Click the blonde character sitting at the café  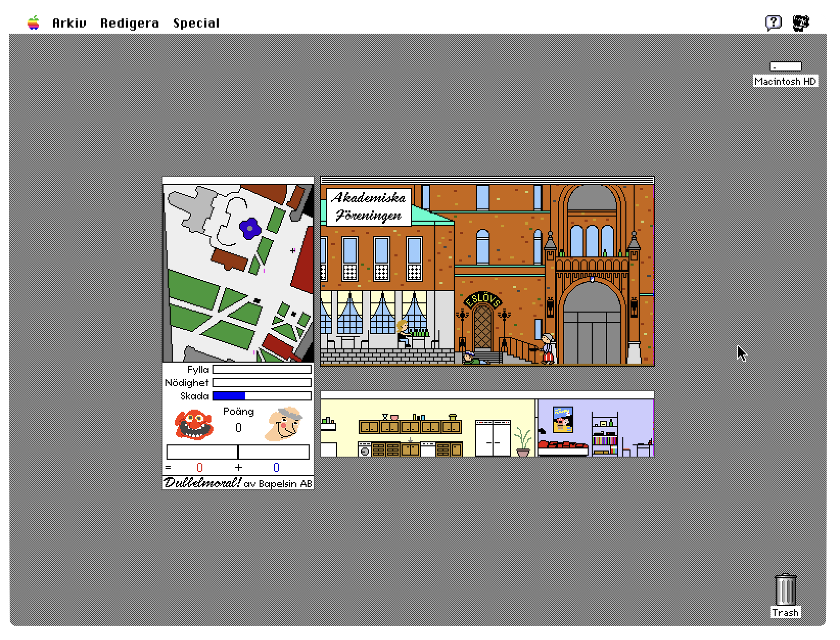point(403,333)
